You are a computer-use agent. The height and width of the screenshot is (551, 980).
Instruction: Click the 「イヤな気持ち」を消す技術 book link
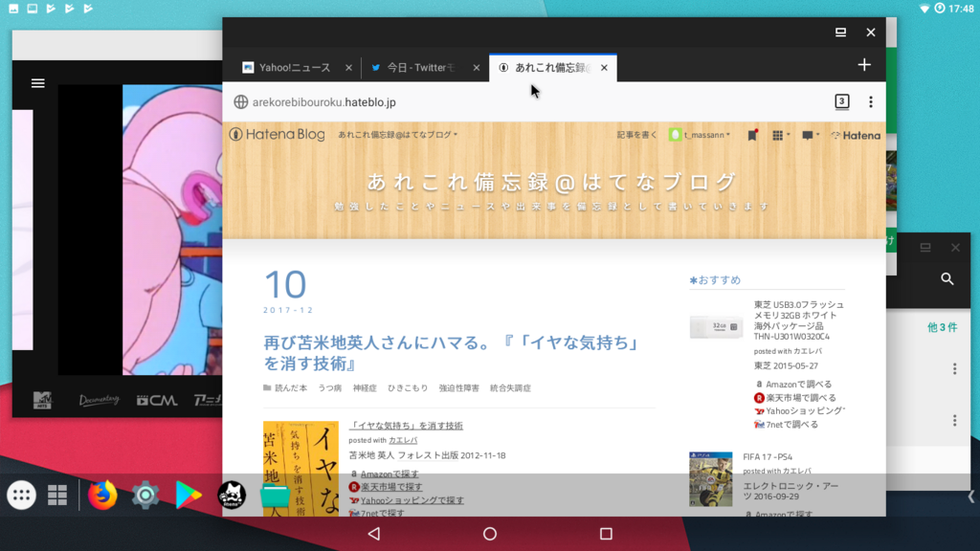pos(406,426)
